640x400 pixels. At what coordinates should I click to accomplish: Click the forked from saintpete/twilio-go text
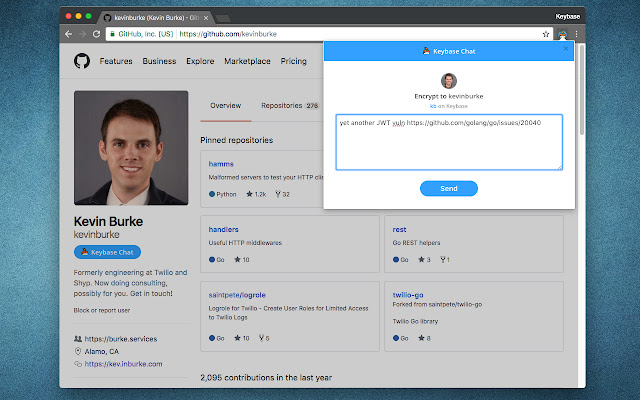(437, 304)
